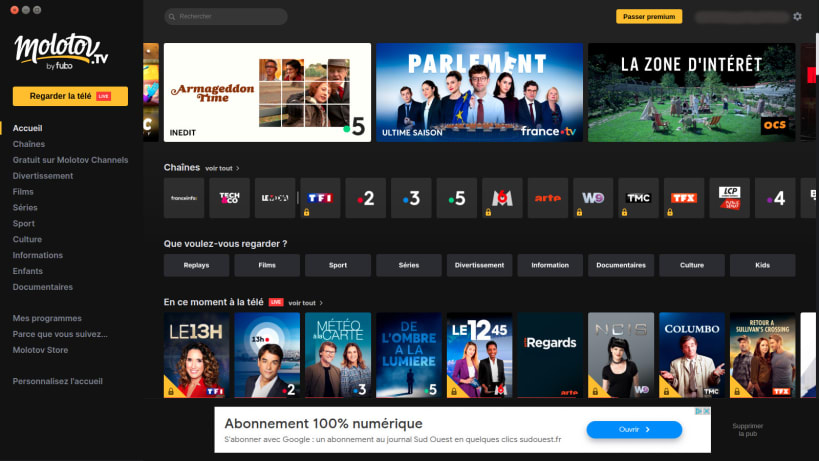Screen dimensions: 819x461
Task: Click the Rechercher search field
Action: click(226, 17)
